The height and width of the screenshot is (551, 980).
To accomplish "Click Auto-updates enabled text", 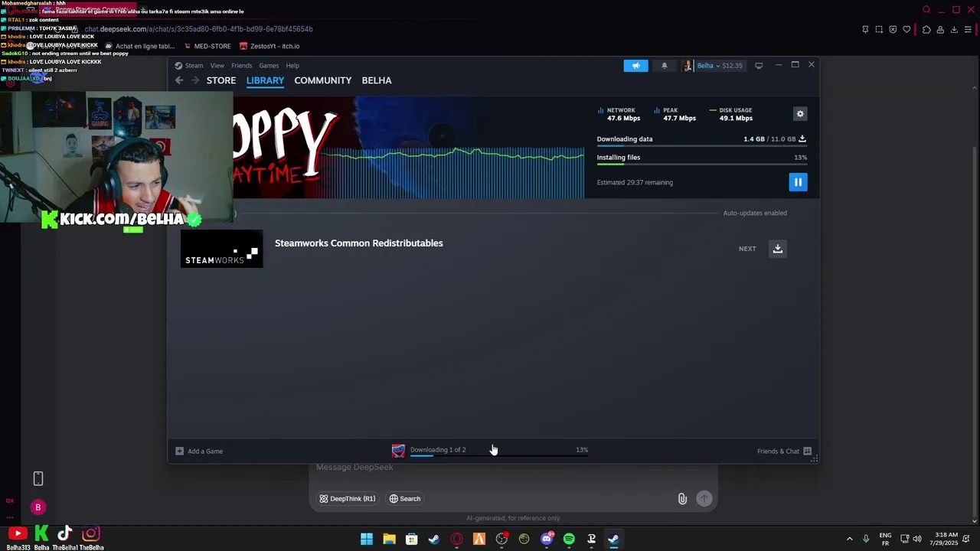I will [x=755, y=214].
